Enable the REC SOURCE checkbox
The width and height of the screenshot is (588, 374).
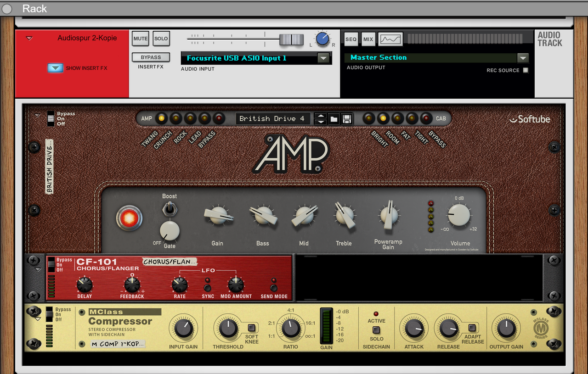pos(526,70)
